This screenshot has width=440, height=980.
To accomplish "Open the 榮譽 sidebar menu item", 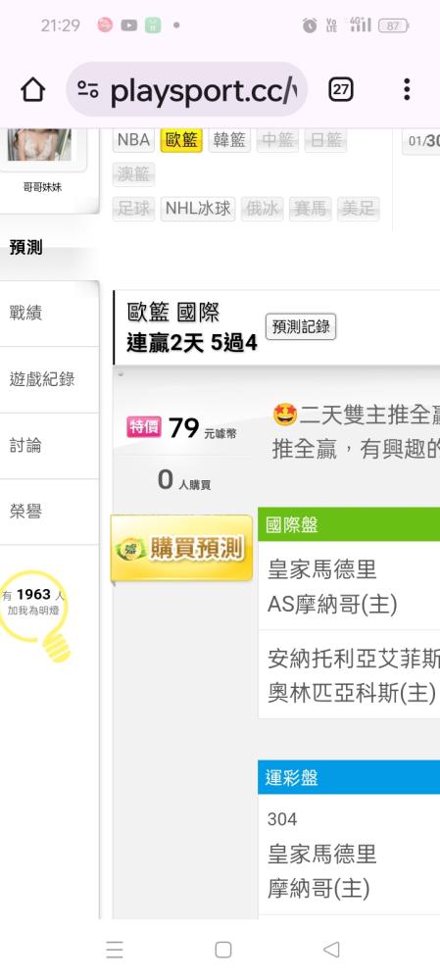I will [x=49, y=512].
